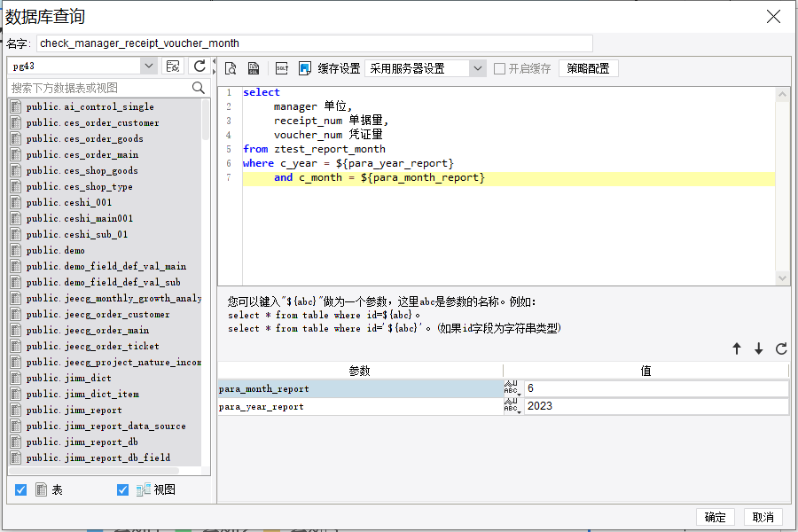Click the search magnifier for tables

point(199,88)
